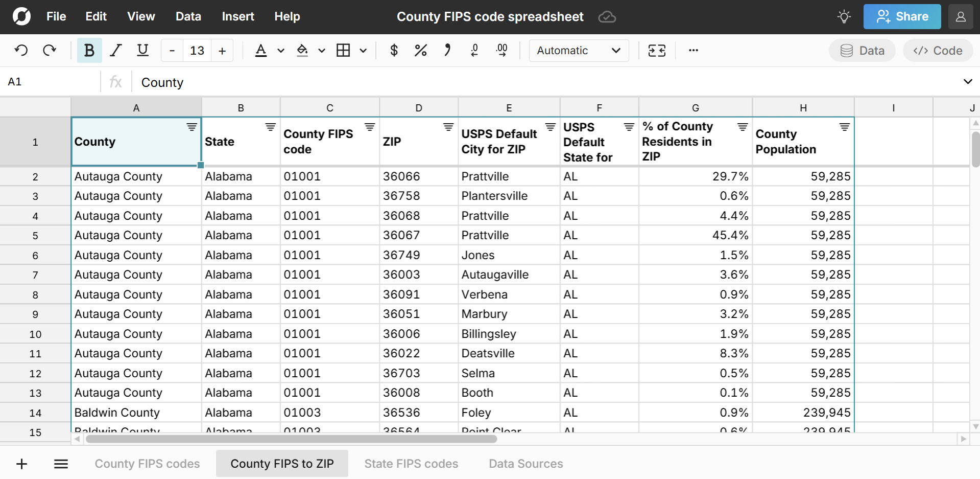The image size is (980, 479).
Task: Open the Automatic number format dropdown
Action: point(579,50)
